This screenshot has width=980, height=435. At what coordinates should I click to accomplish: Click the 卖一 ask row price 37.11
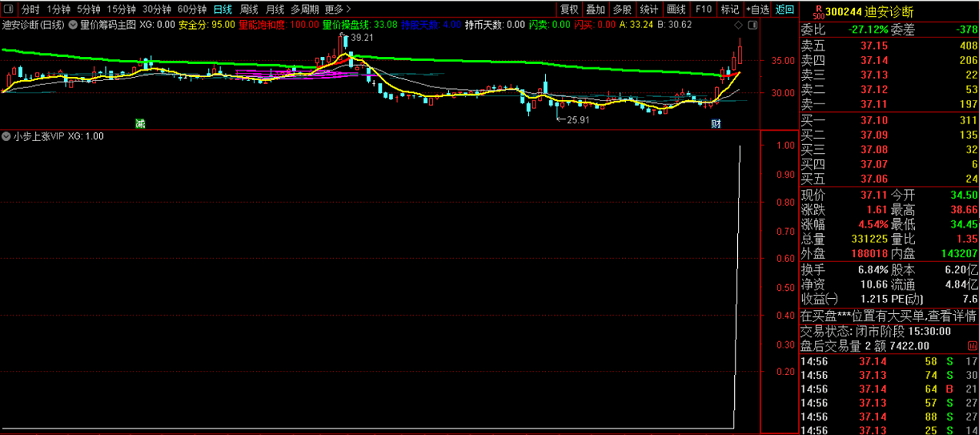pos(874,103)
